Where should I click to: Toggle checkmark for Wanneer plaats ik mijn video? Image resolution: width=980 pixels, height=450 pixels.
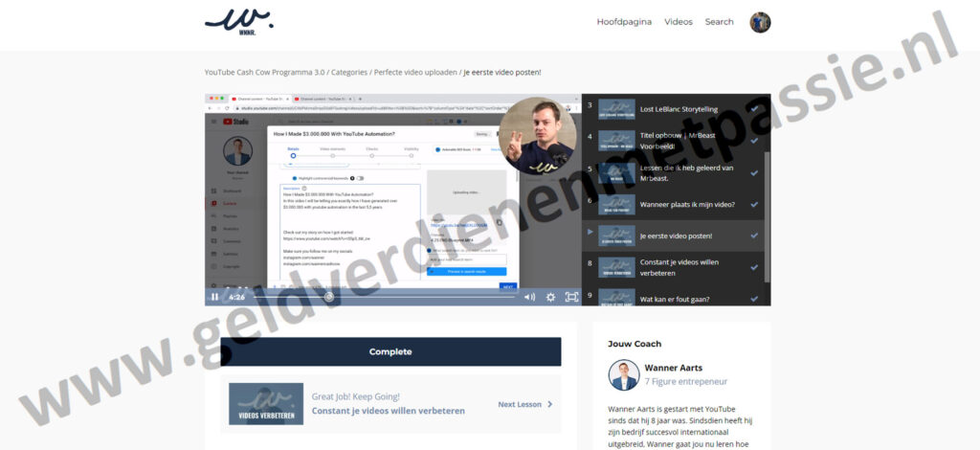(x=755, y=204)
